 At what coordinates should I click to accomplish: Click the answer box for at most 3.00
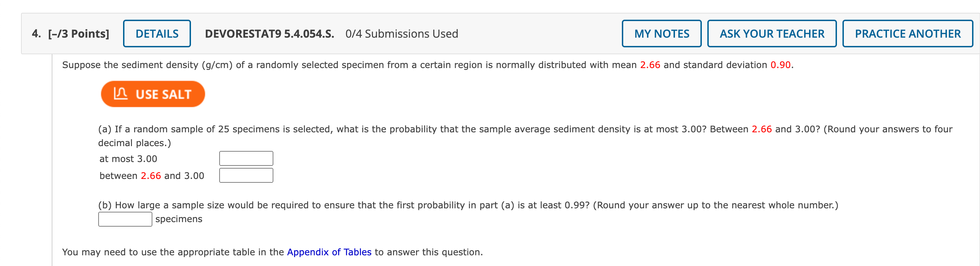pyautogui.click(x=246, y=159)
